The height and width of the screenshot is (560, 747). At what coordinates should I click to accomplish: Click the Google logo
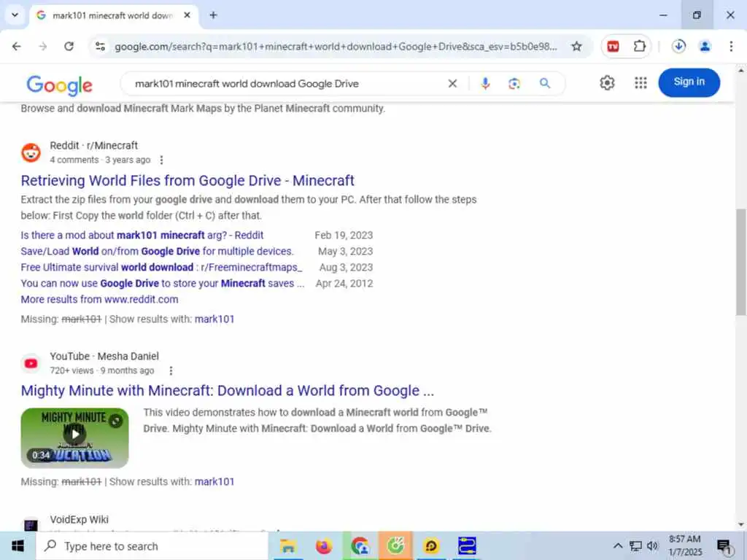[x=60, y=85]
